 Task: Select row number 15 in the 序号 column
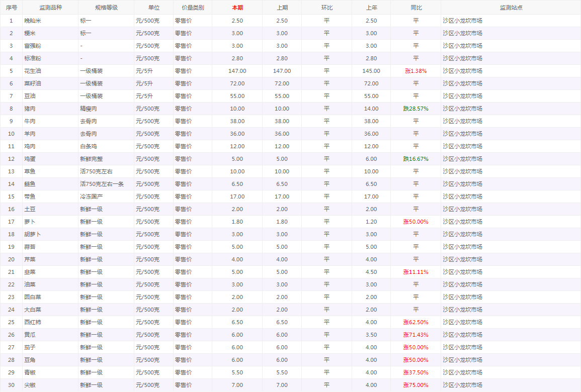click(11, 197)
